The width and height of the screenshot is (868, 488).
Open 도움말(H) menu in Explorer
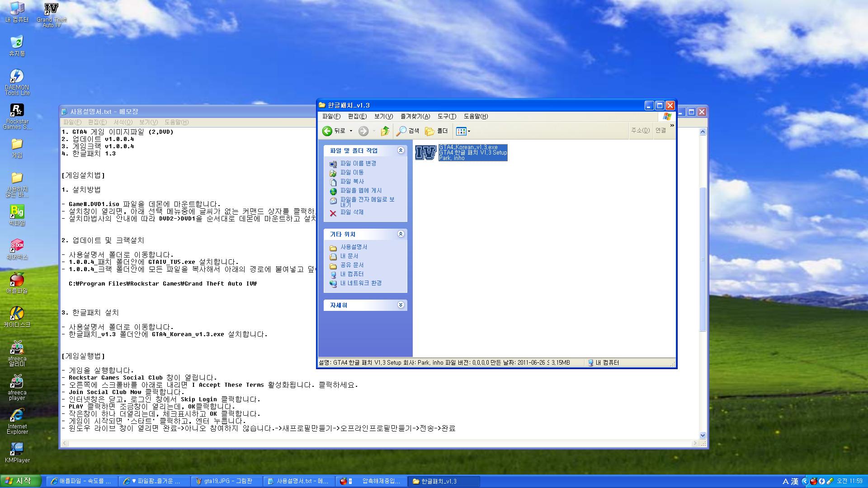(x=476, y=116)
